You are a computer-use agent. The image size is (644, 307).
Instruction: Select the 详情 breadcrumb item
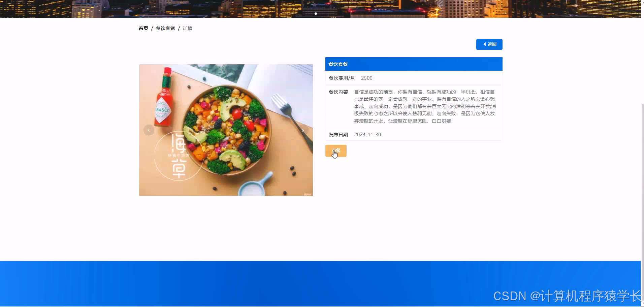pos(188,28)
